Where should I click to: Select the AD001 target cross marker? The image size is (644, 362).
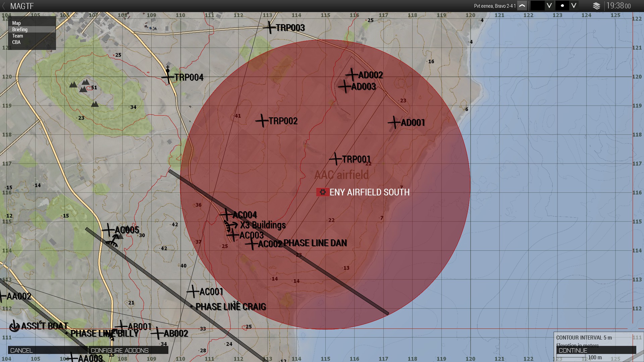(394, 122)
